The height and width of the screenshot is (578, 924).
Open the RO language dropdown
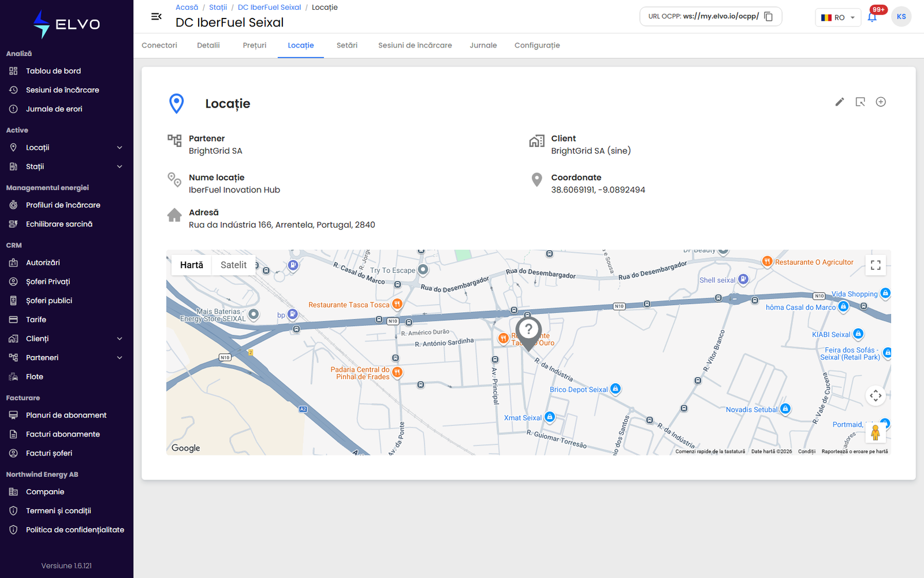[x=838, y=17]
